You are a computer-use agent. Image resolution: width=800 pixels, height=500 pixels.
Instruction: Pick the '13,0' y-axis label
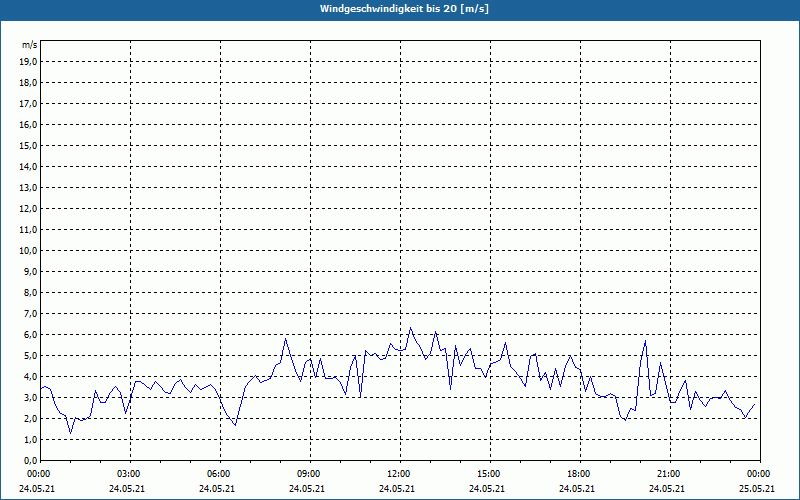(29, 188)
